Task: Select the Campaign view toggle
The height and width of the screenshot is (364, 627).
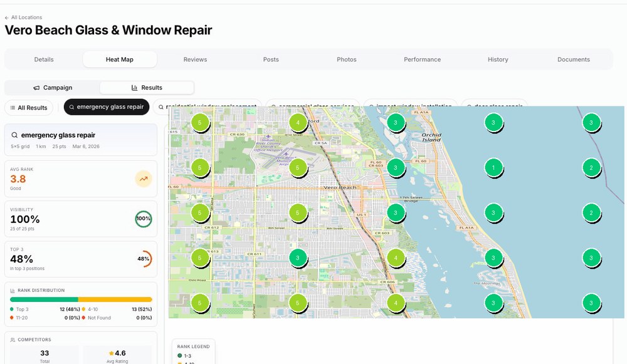Action: coord(53,88)
